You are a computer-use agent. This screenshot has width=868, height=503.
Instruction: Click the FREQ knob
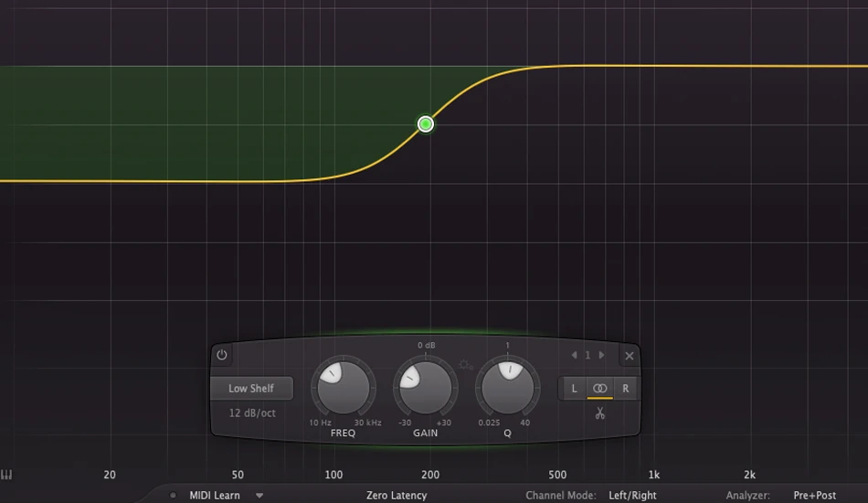[344, 388]
